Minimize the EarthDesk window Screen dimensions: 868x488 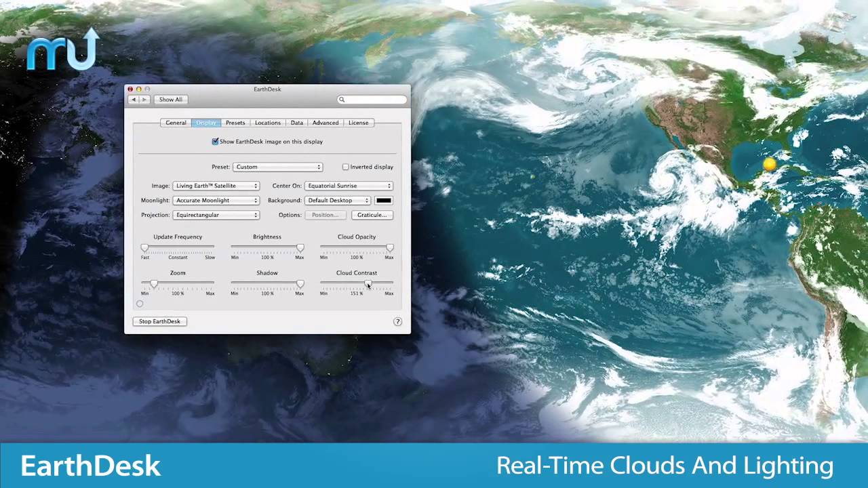(x=138, y=89)
